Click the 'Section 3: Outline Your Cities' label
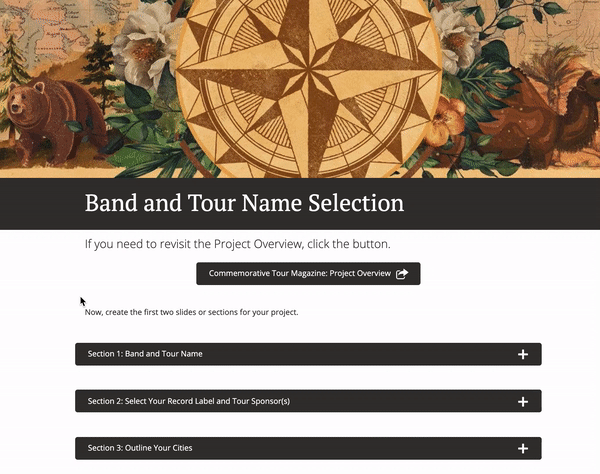This screenshot has width=600, height=474. point(140,448)
